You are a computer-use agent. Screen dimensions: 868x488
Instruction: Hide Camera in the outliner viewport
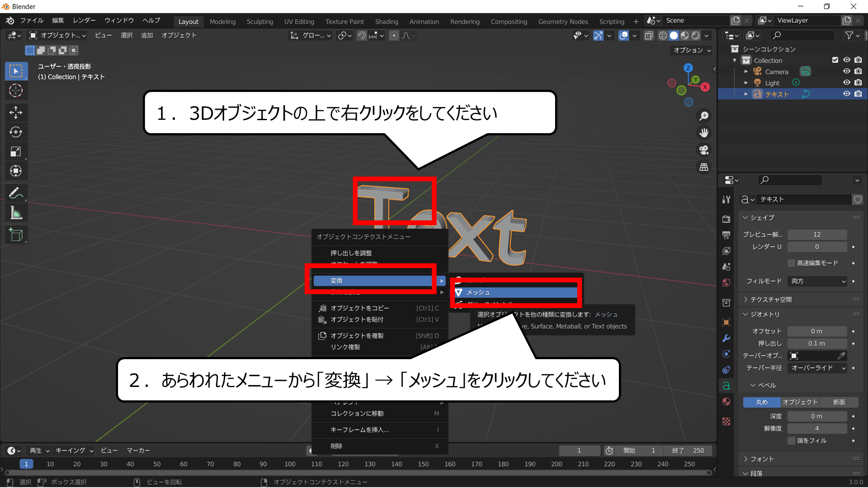(x=846, y=71)
